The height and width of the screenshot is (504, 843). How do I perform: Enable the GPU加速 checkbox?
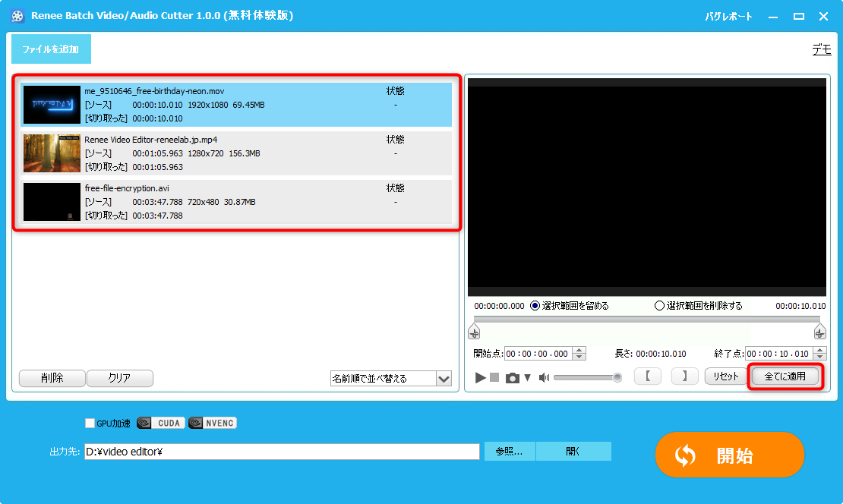(x=90, y=423)
